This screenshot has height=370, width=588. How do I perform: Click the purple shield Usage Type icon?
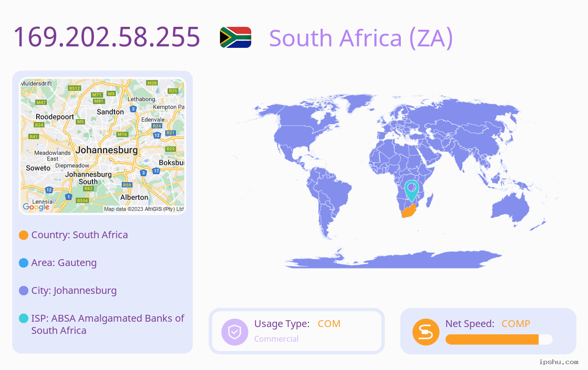tap(235, 332)
